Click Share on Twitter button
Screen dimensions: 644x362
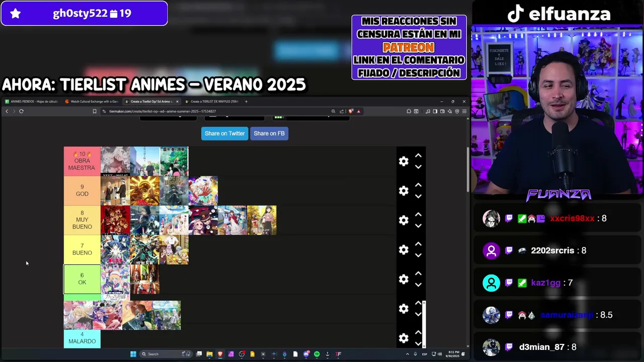pyautogui.click(x=224, y=133)
